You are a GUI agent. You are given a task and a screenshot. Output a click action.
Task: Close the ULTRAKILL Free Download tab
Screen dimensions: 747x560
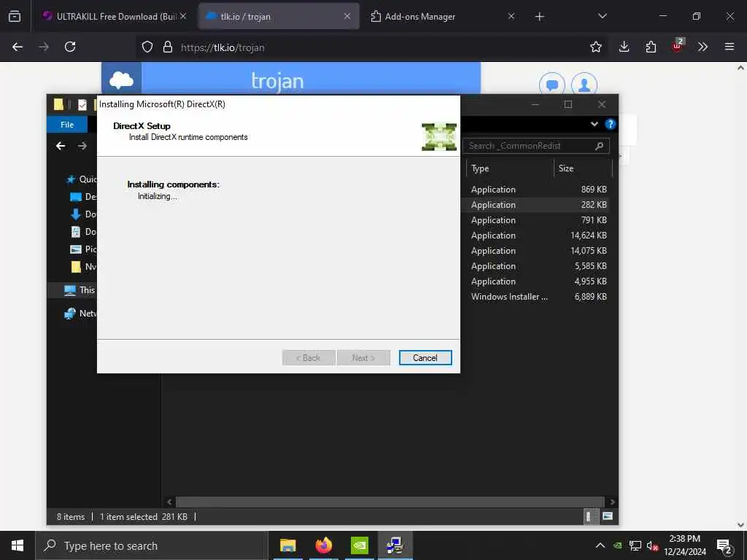(183, 16)
